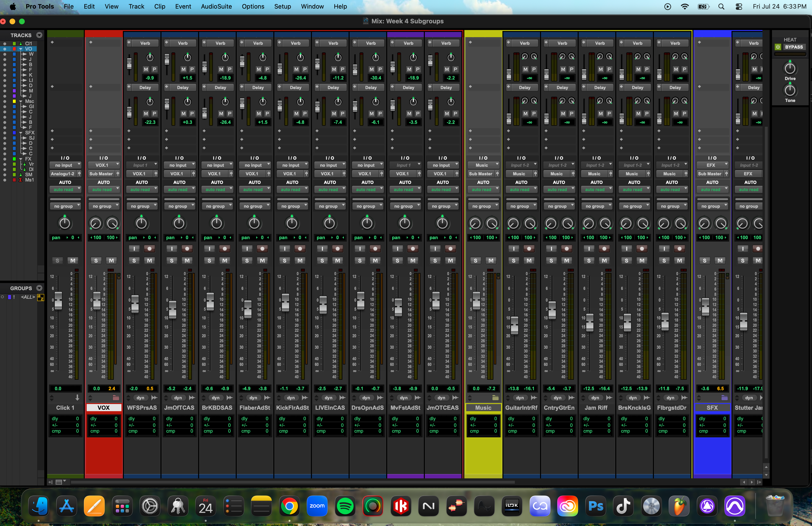Viewport: 812px width, 526px height.
Task: Open Control Center in menu bar
Action: (x=739, y=6)
